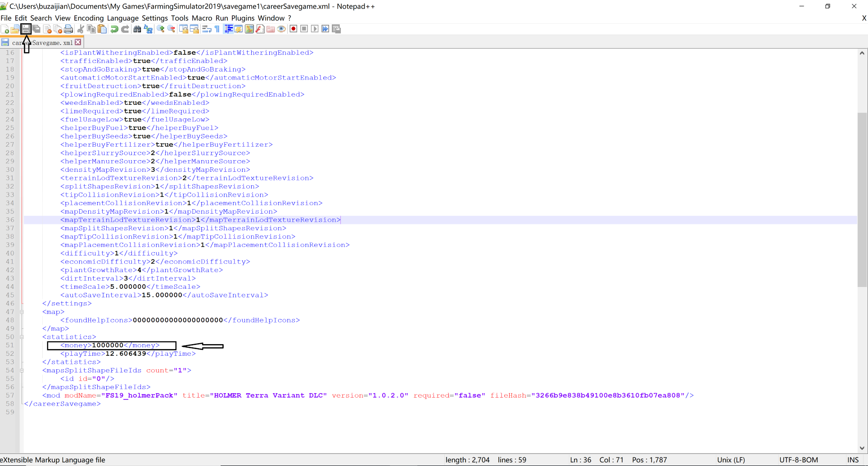The width and height of the screenshot is (868, 466).
Task: Collapse the mapsSplitShapeFileIds fold marker
Action: coord(22,371)
